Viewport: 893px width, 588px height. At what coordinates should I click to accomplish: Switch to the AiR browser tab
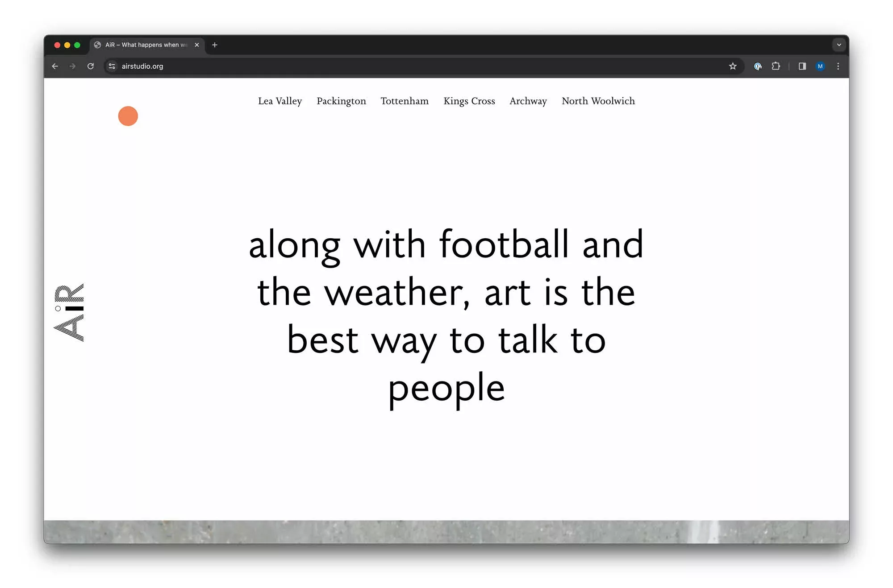[143, 45]
